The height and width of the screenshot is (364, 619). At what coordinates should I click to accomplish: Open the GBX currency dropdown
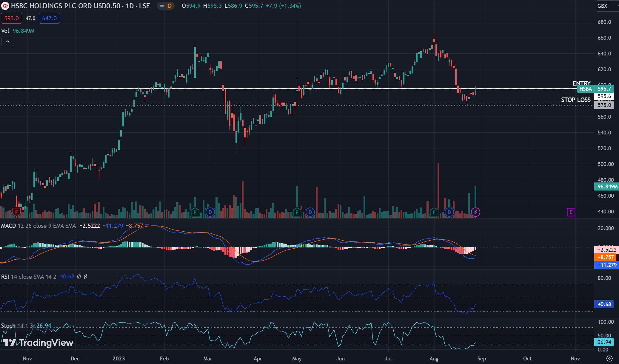click(606, 6)
